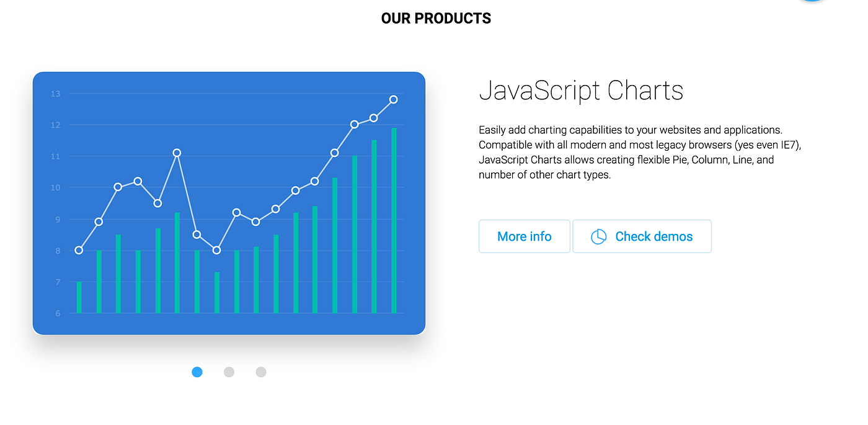Image resolution: width=868 pixels, height=425 pixels.
Task: Click the value 13 label on the y-axis
Action: [x=55, y=94]
